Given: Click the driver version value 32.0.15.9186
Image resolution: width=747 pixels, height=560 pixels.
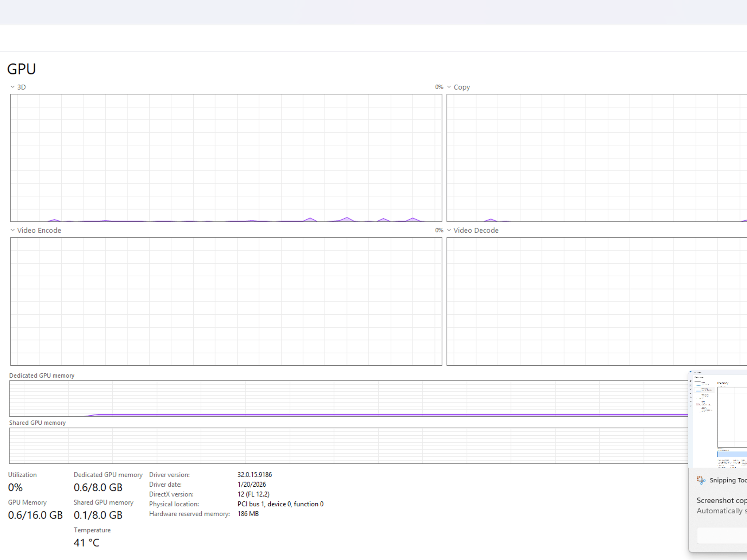Looking at the screenshot, I should tap(255, 475).
